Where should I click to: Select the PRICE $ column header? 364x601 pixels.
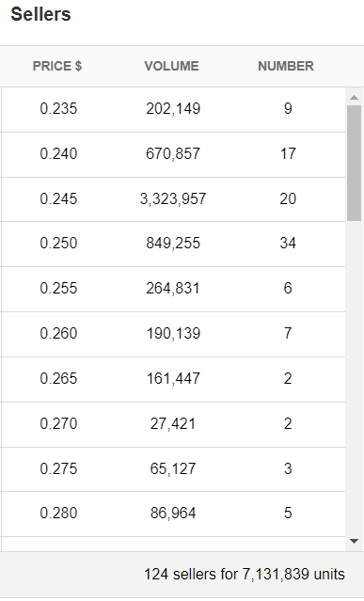[57, 66]
